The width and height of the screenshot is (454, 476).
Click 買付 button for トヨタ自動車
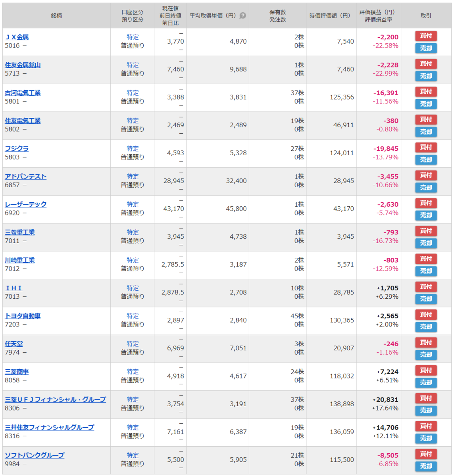click(426, 315)
